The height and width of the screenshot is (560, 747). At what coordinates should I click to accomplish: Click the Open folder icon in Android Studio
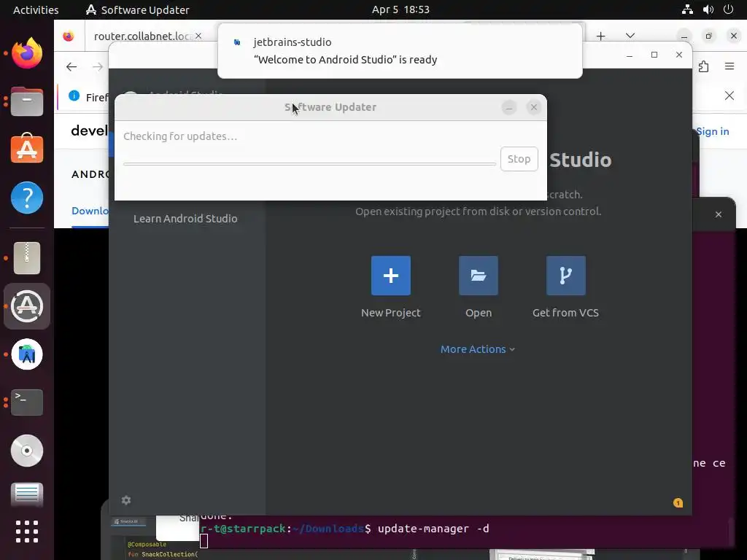click(x=479, y=276)
